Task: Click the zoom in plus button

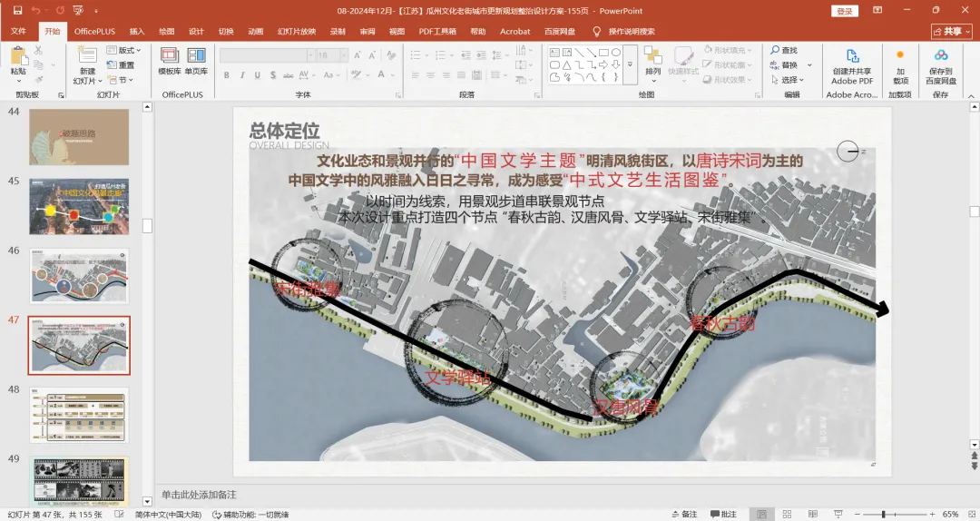Action: click(932, 514)
